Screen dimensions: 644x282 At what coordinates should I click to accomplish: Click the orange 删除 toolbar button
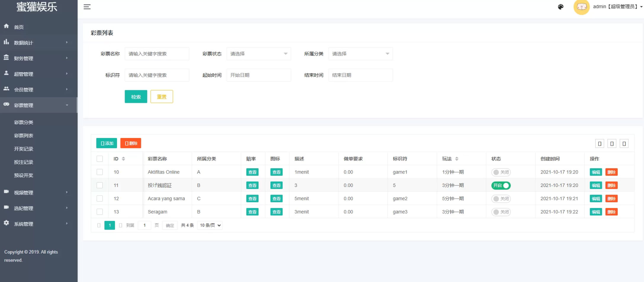pos(131,143)
